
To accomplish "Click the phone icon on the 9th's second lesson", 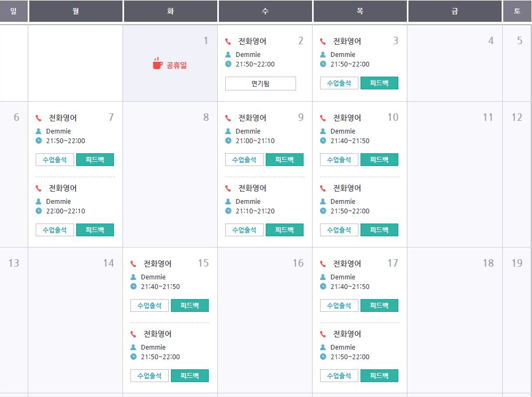I will point(228,188).
